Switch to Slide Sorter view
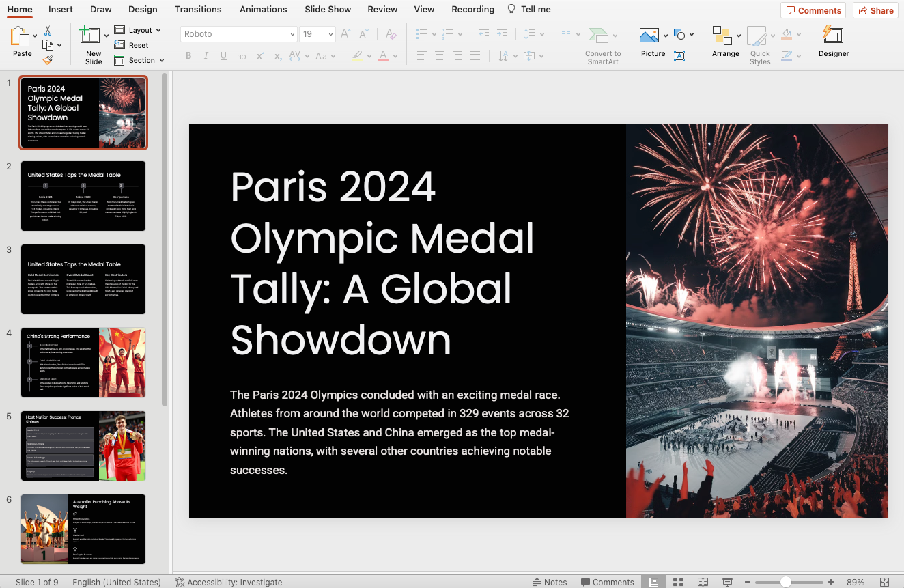 (678, 582)
